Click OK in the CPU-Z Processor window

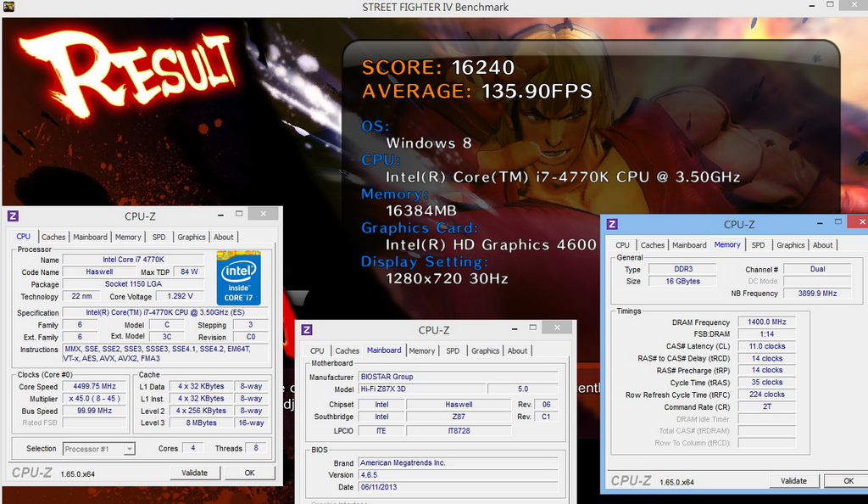tap(250, 473)
